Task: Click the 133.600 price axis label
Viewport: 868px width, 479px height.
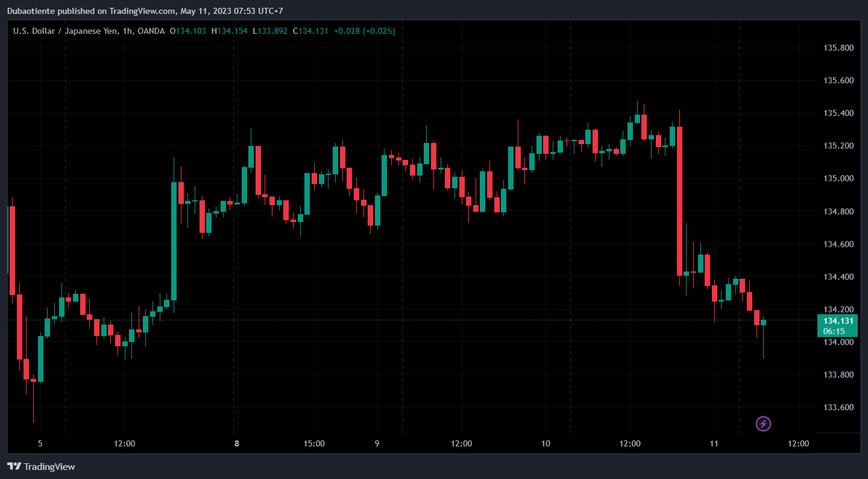Action: 838,407
